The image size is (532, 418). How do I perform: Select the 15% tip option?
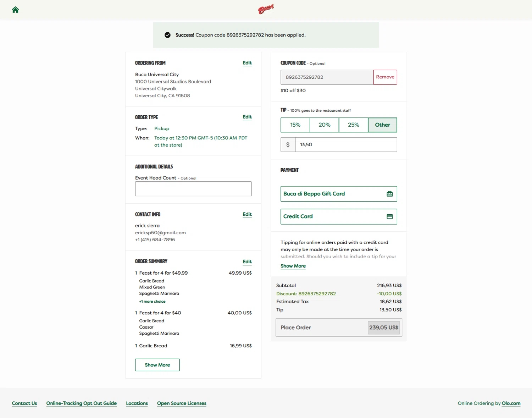(x=295, y=125)
